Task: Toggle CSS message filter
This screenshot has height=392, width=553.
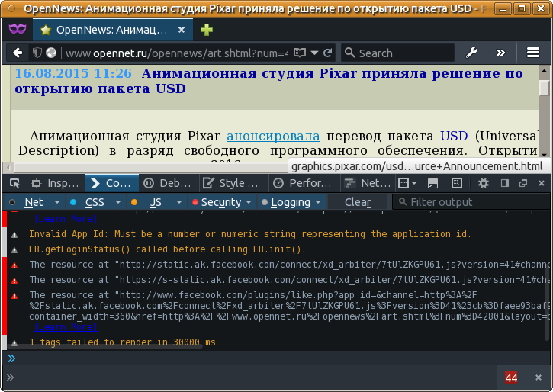Action: point(89,202)
